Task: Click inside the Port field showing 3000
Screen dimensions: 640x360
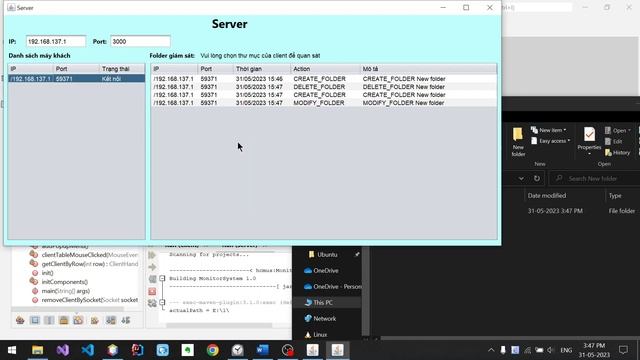Action: coord(140,41)
